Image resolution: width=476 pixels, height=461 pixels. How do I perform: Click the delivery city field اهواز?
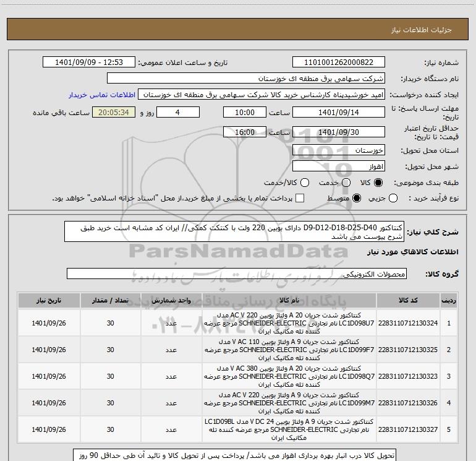tap(339, 166)
